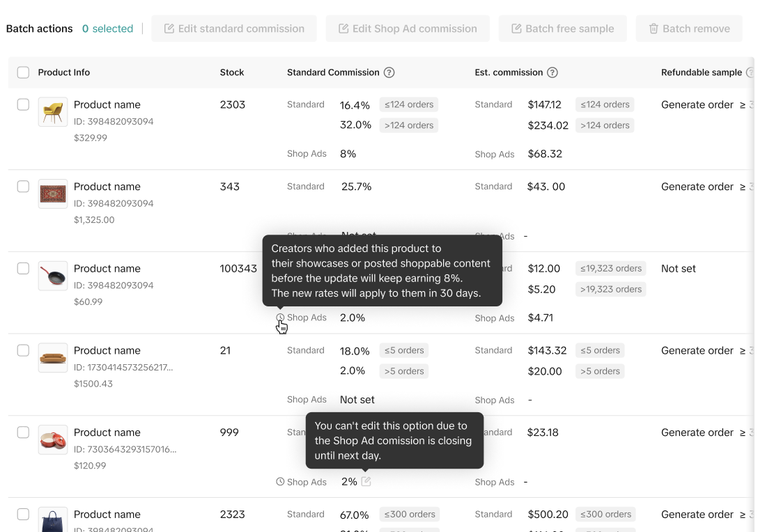Select the checkbox for the $329.99 product
The width and height of the screenshot is (765, 532).
[x=23, y=104]
